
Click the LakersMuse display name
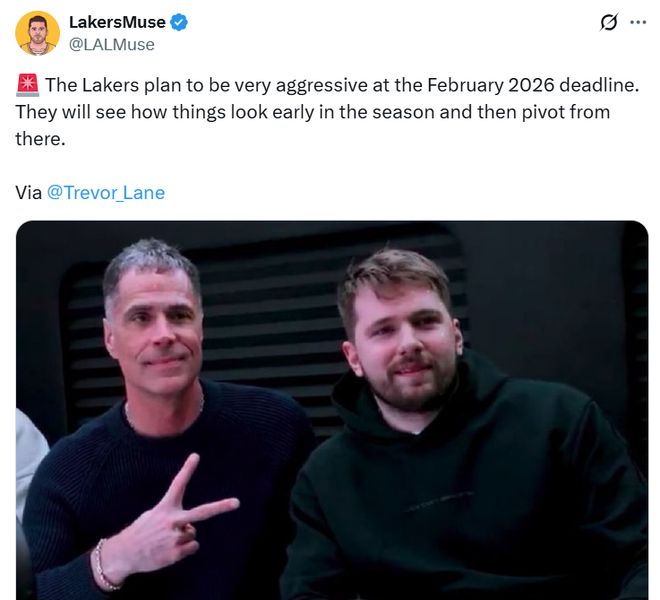117,22
